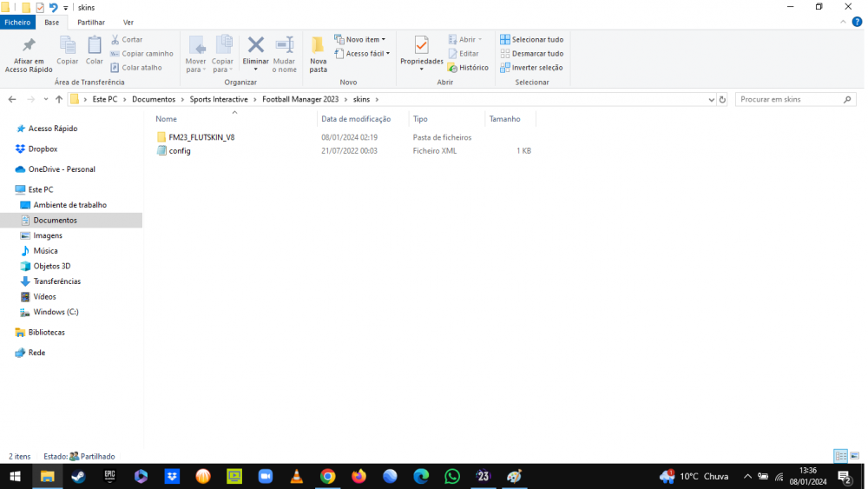Open Histórico file history
Viewport: 868px width, 489px height.
click(468, 68)
